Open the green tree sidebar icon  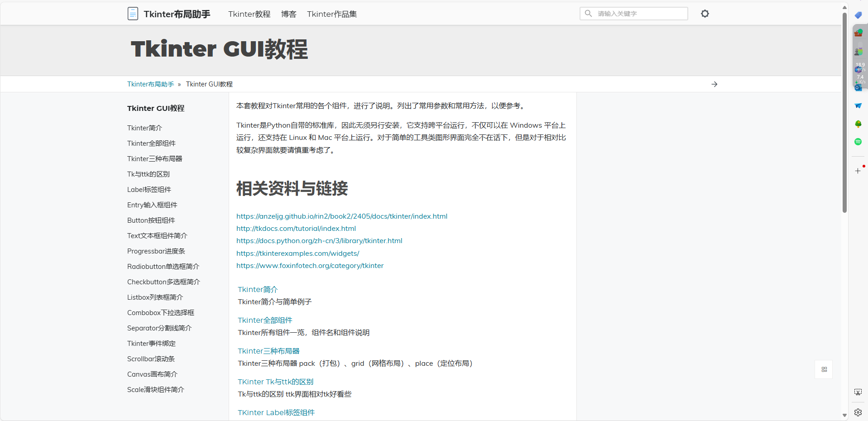tap(858, 124)
